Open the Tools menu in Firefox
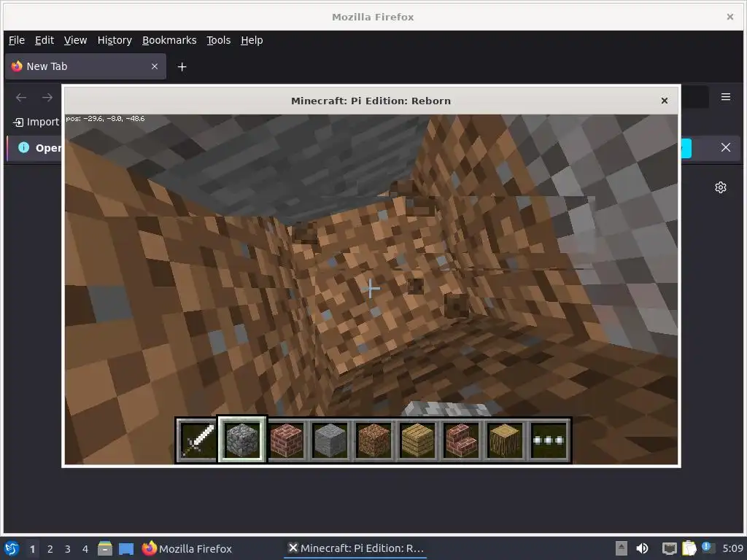Screen dimensions: 747x560 click(x=218, y=41)
